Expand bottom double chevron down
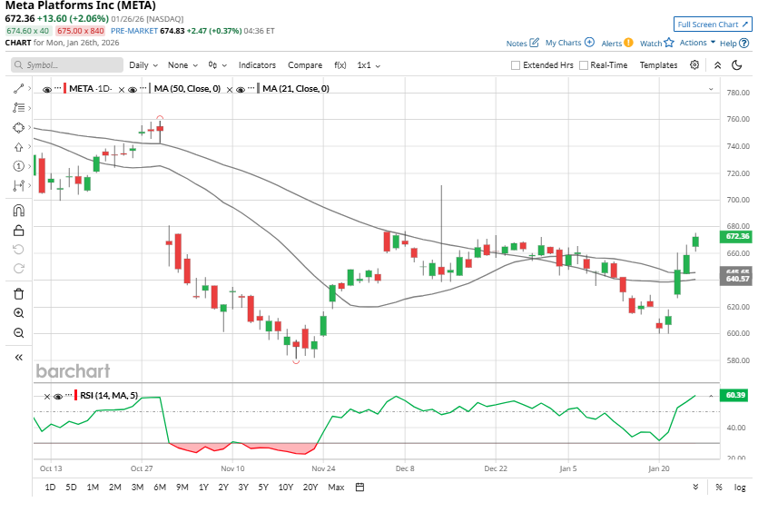 click(695, 487)
